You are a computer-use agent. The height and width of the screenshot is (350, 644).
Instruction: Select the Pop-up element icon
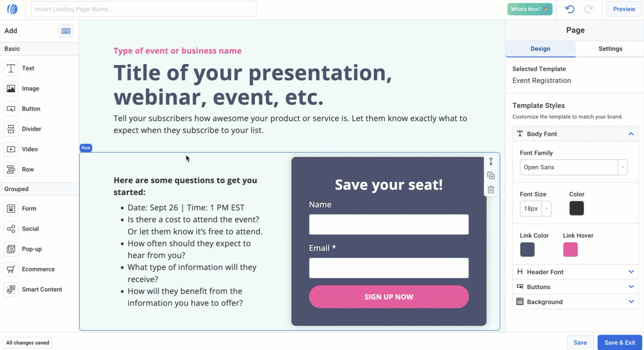[11, 249]
